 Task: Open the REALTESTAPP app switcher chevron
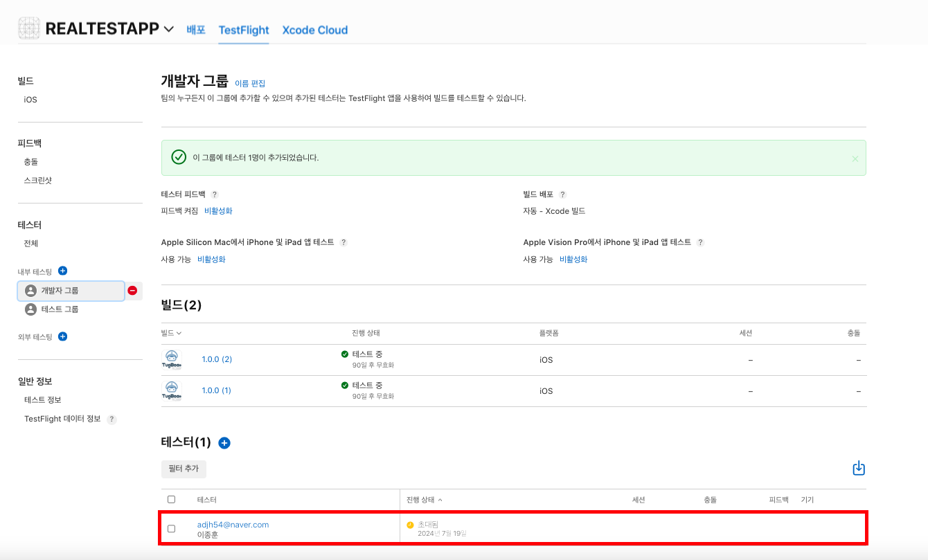(168, 29)
